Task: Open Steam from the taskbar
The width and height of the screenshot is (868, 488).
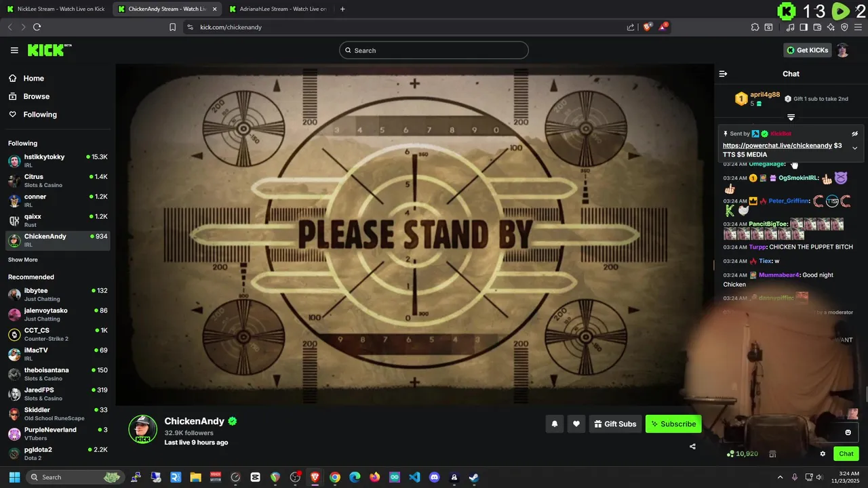Action: pyautogui.click(x=474, y=477)
